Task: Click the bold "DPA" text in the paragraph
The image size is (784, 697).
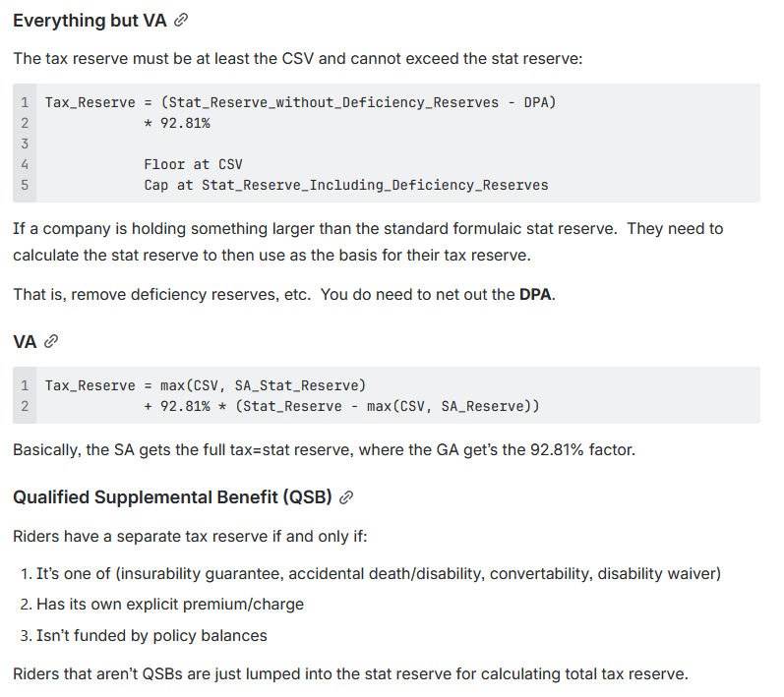Action: 536,294
